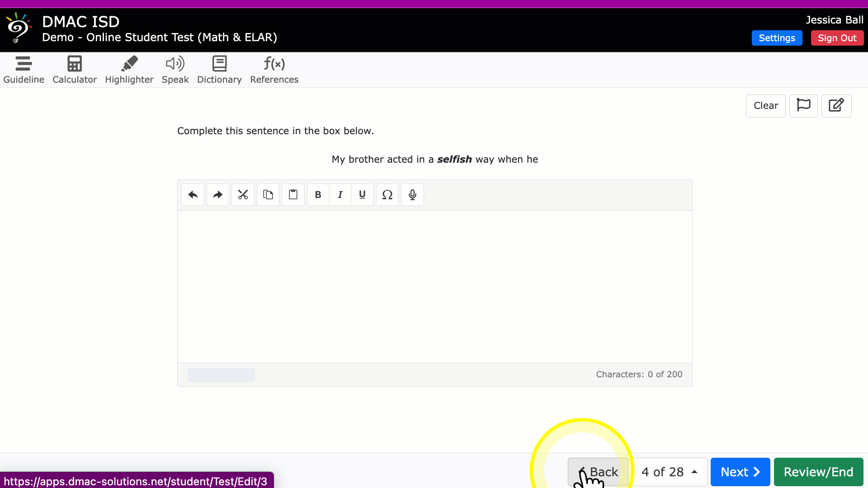Flag this question for review
The width and height of the screenshot is (868, 488).
803,106
